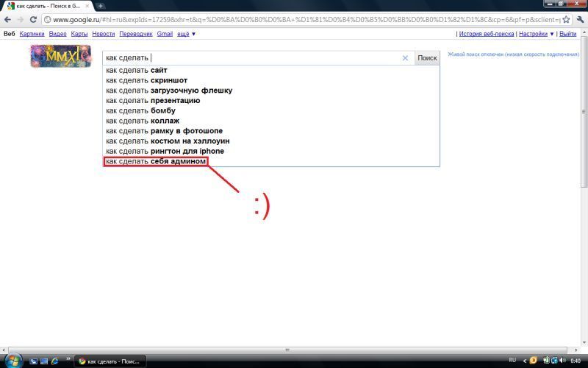Click the Google MMXI holiday logo
This screenshot has width=588, height=368.
click(x=60, y=56)
